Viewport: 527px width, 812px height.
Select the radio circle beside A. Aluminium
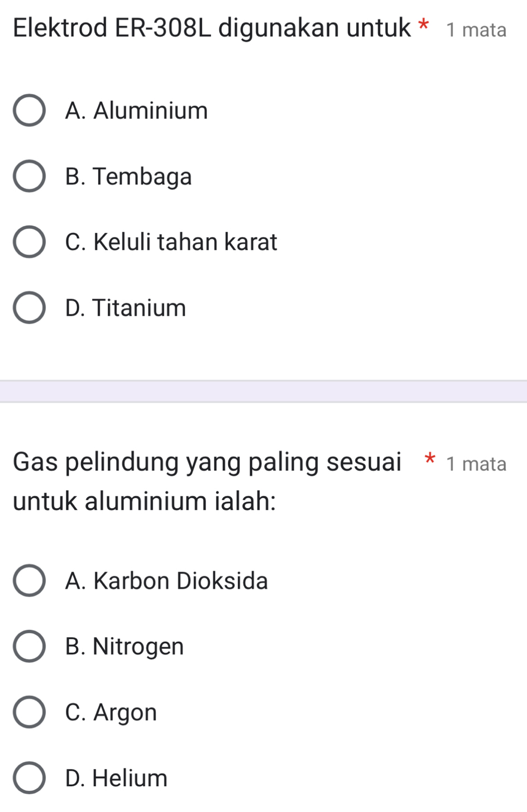click(x=29, y=111)
